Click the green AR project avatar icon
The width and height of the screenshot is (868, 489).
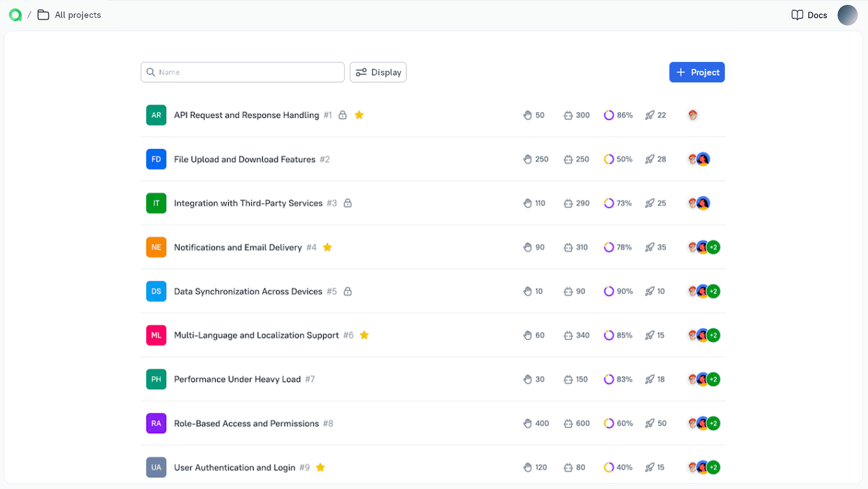click(156, 115)
